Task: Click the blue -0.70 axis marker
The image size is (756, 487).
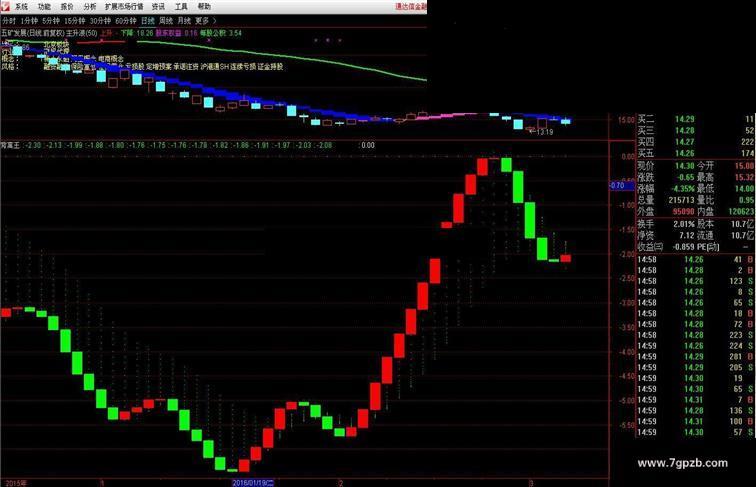Action: [x=621, y=185]
